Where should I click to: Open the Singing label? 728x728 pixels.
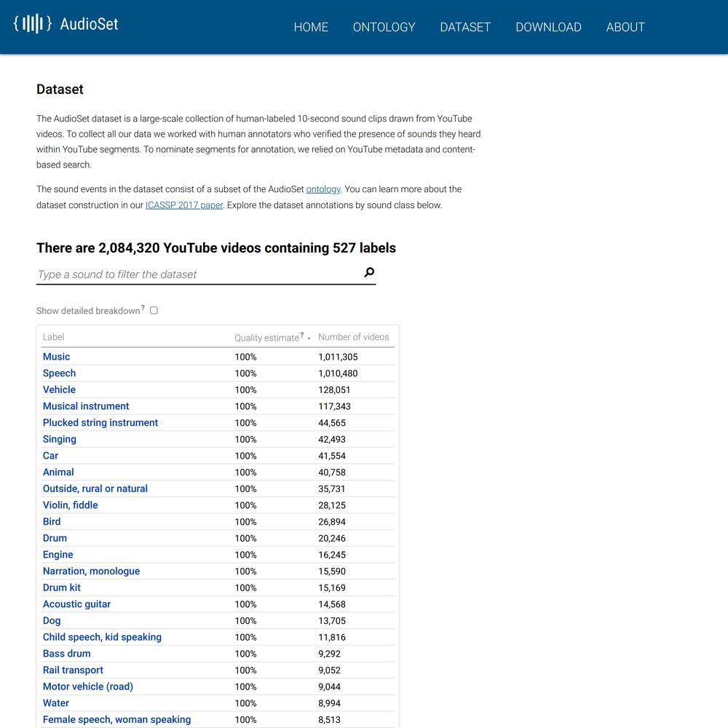pos(60,439)
